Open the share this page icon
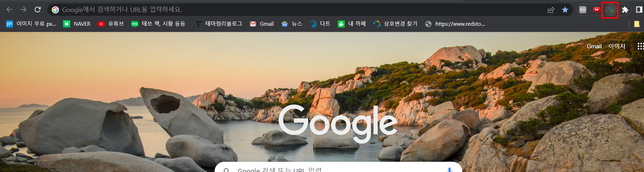The height and width of the screenshot is (172, 644). [x=551, y=10]
